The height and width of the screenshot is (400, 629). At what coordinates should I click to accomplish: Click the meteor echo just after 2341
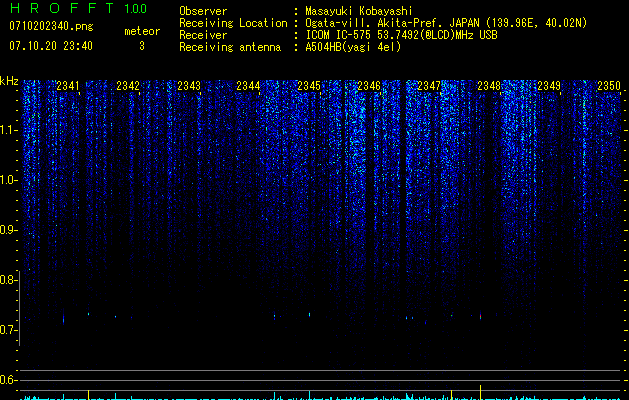pyautogui.click(x=88, y=314)
